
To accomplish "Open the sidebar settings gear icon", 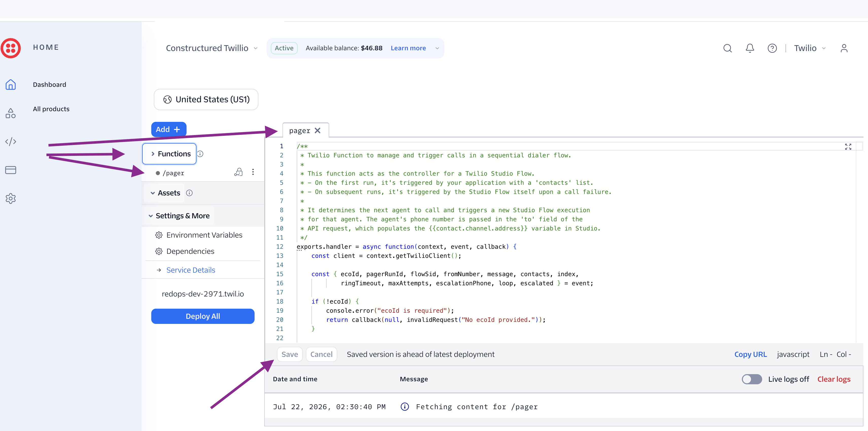I will tap(11, 198).
